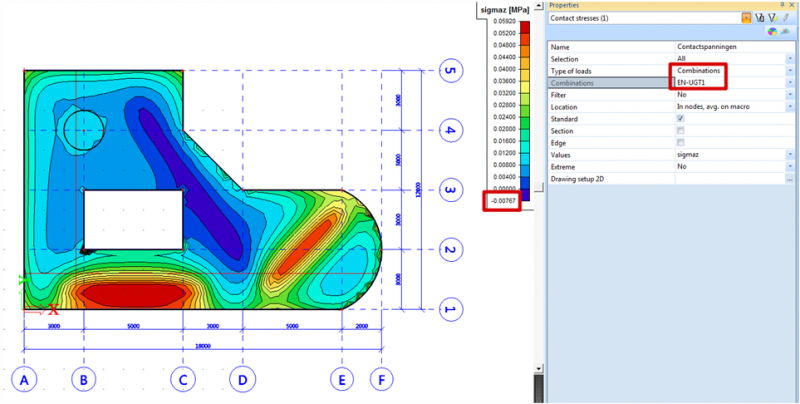Open the color palette settings icon

(772, 32)
